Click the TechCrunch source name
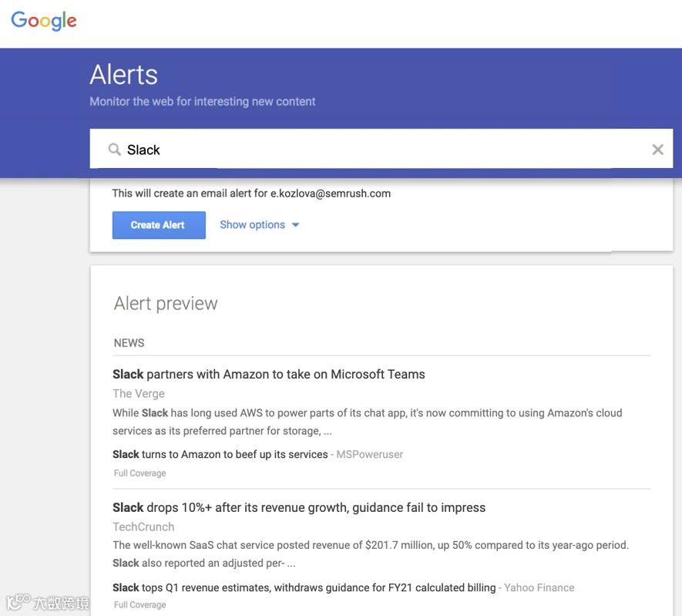Viewport: 682px width, 616px height. [x=143, y=527]
